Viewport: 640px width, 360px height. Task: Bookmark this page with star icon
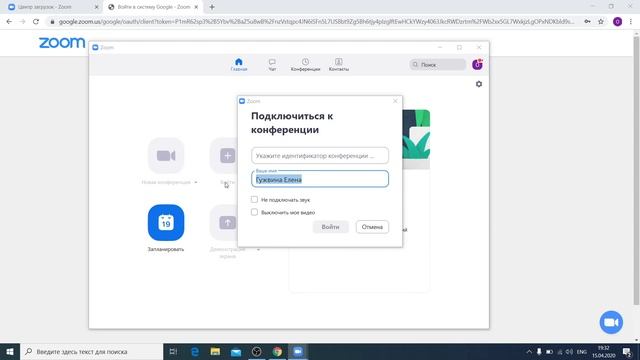pos(601,22)
